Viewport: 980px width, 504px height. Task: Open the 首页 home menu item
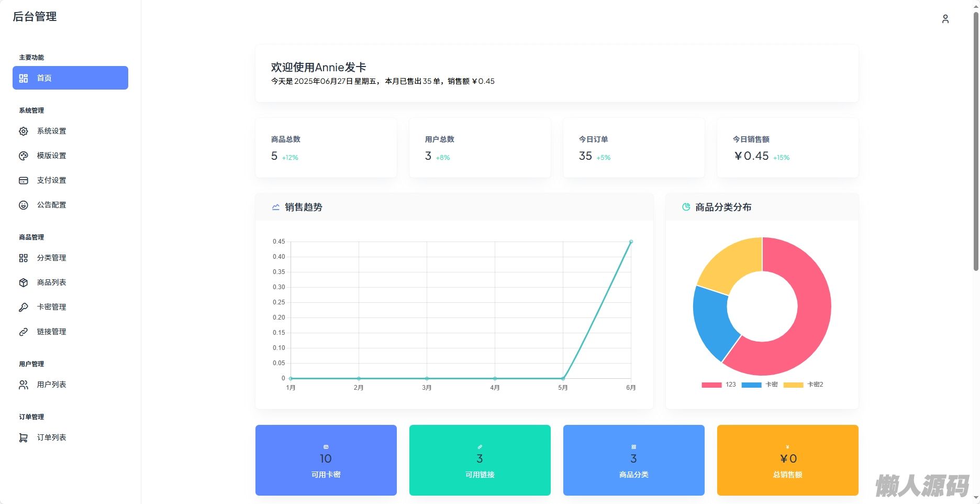click(x=70, y=78)
